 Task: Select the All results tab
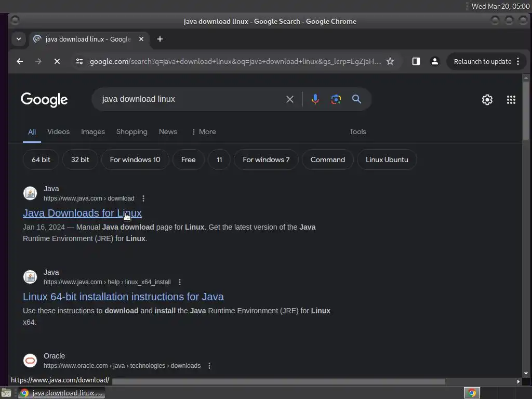click(32, 132)
